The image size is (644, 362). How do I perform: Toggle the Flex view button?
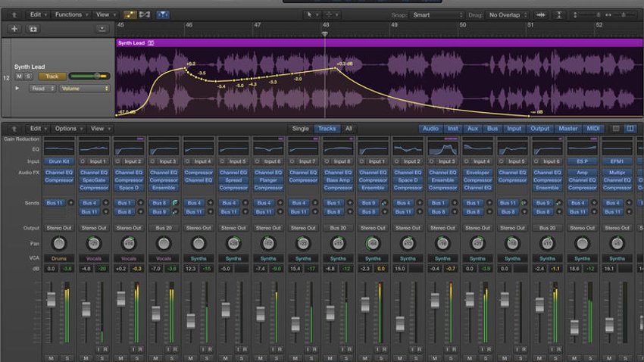pos(145,15)
